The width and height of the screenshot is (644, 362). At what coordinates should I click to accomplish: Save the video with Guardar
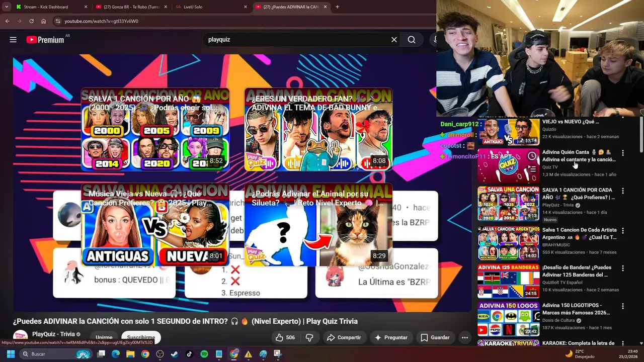click(x=435, y=337)
